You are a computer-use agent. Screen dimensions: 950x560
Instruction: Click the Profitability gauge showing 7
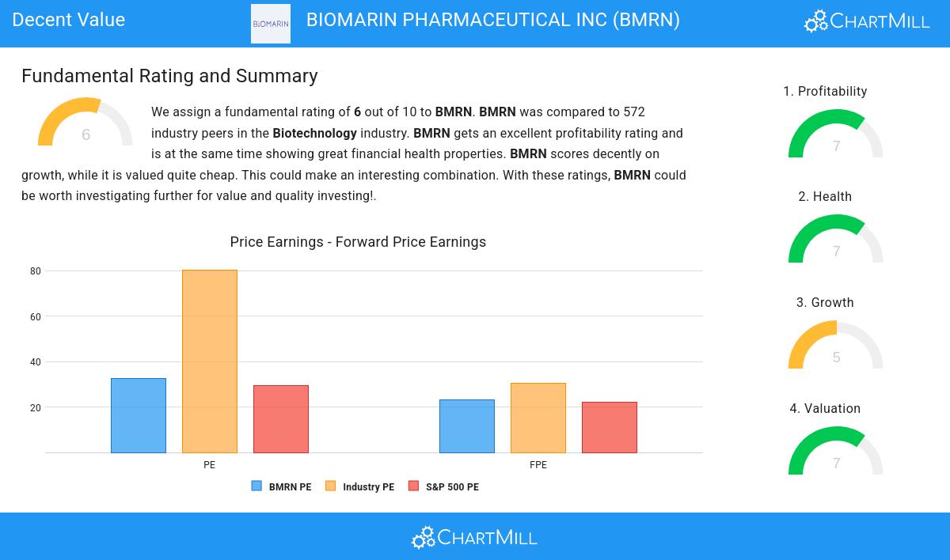click(835, 136)
